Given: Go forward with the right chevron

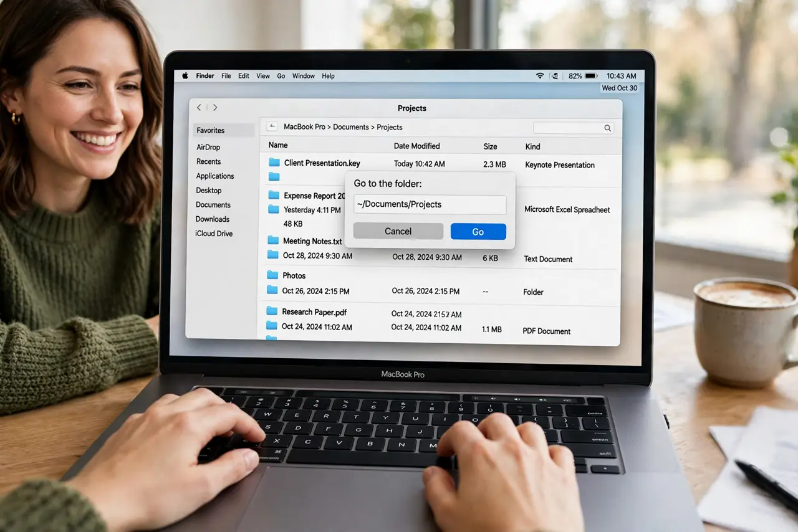Looking at the screenshot, I should (215, 108).
